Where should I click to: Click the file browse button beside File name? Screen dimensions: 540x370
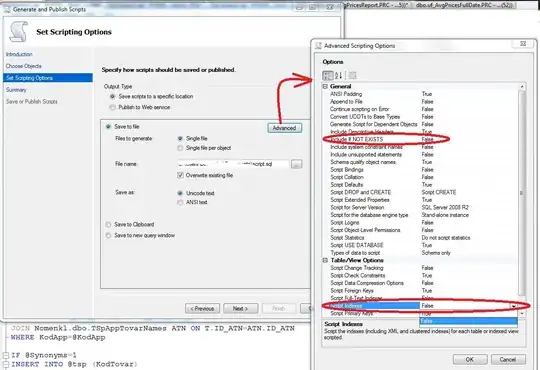[x=297, y=164]
